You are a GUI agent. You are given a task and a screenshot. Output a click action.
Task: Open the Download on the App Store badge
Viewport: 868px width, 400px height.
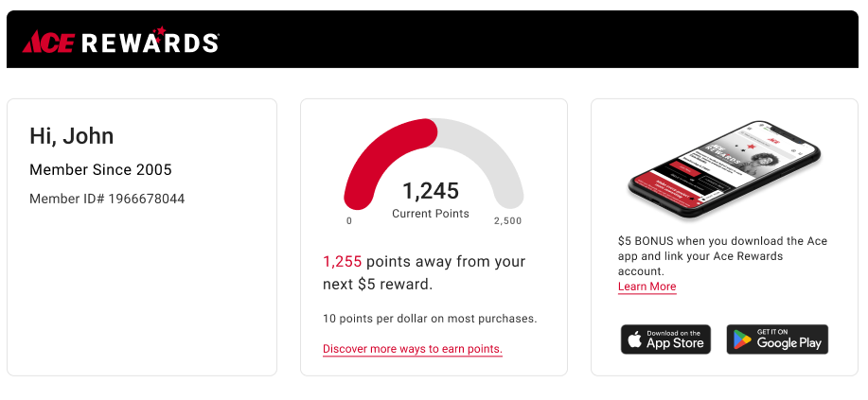click(665, 339)
